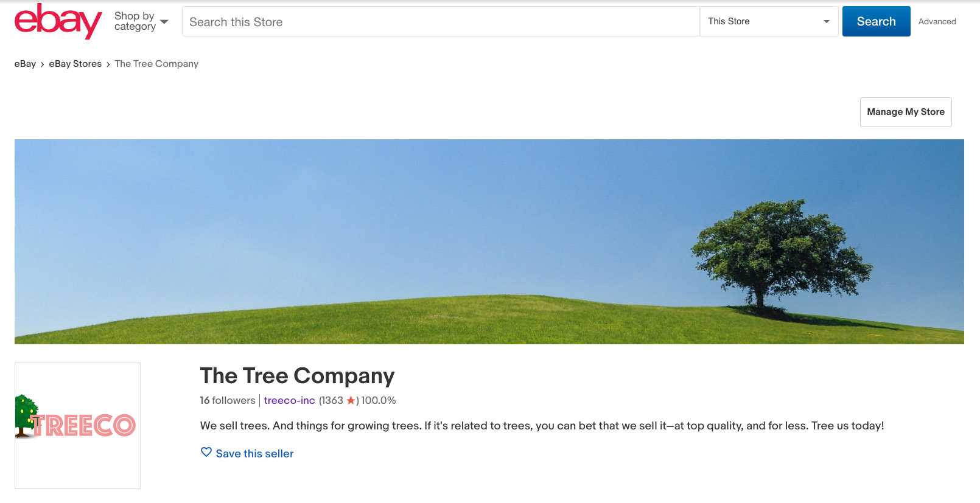The image size is (980, 503).
Task: Go to eBay breadcrumb link
Action: click(x=25, y=64)
